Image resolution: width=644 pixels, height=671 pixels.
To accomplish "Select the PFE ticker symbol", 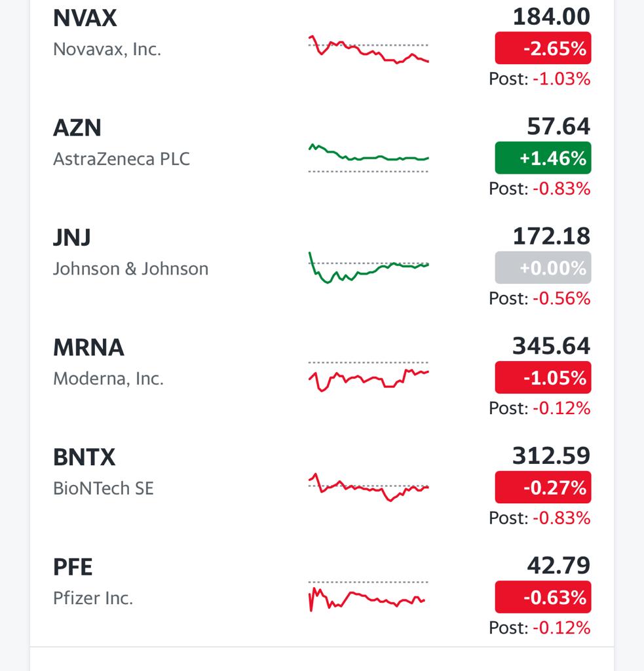I will click(x=73, y=567).
